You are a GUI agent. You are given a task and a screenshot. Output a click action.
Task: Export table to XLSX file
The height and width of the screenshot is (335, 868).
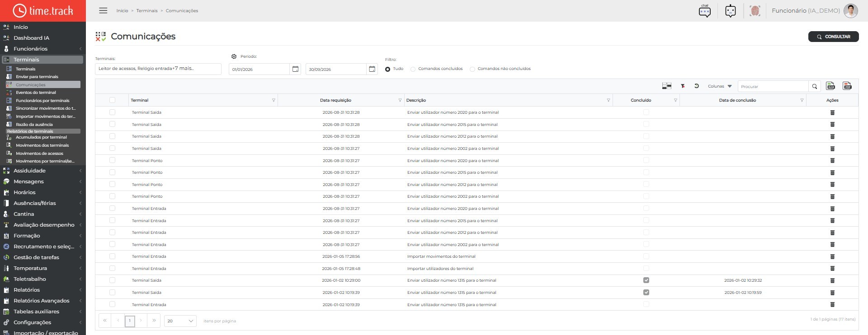(x=830, y=86)
